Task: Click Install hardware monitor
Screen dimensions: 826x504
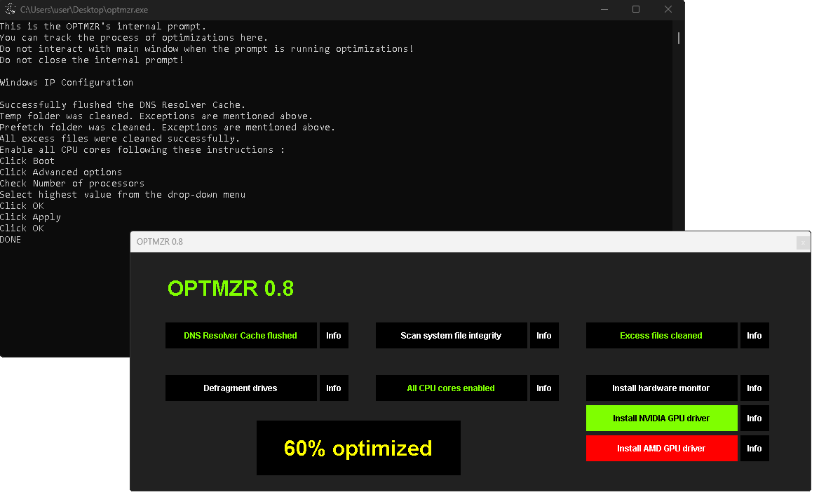Action: 661,388
